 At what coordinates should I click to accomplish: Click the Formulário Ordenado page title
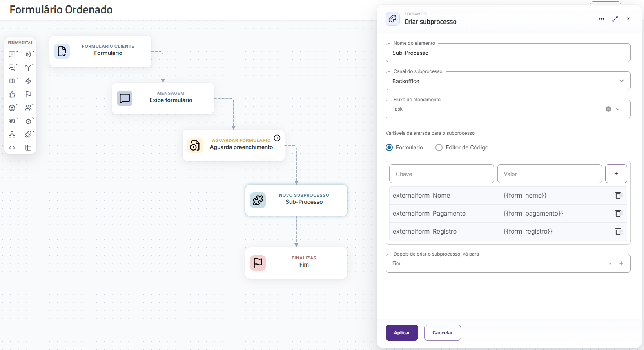coord(61,9)
